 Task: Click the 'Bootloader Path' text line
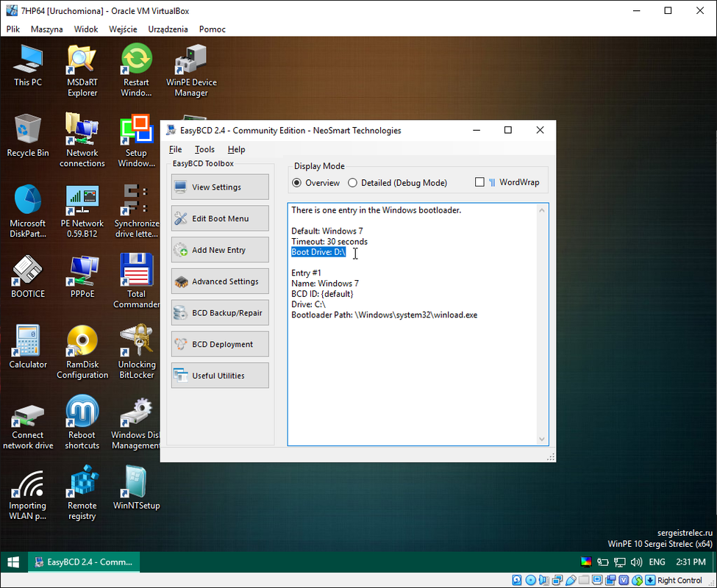pyautogui.click(x=384, y=315)
